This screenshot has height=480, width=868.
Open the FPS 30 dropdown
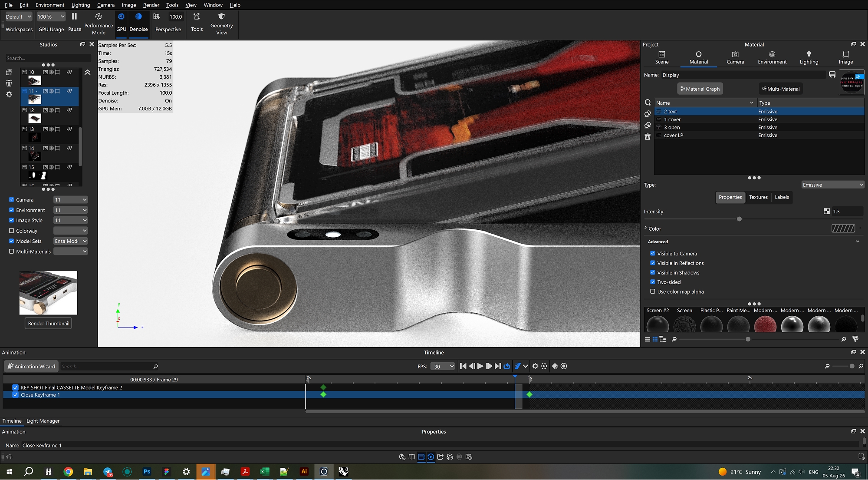click(x=443, y=367)
